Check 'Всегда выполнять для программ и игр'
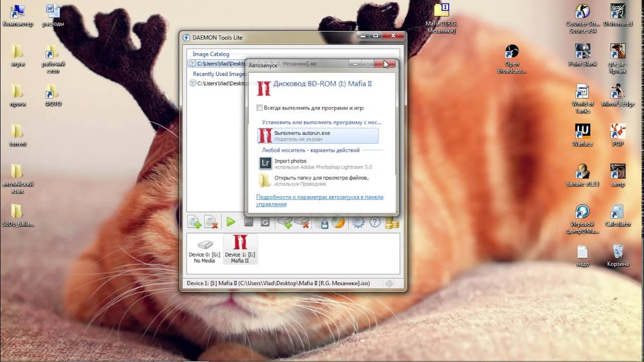 point(260,108)
